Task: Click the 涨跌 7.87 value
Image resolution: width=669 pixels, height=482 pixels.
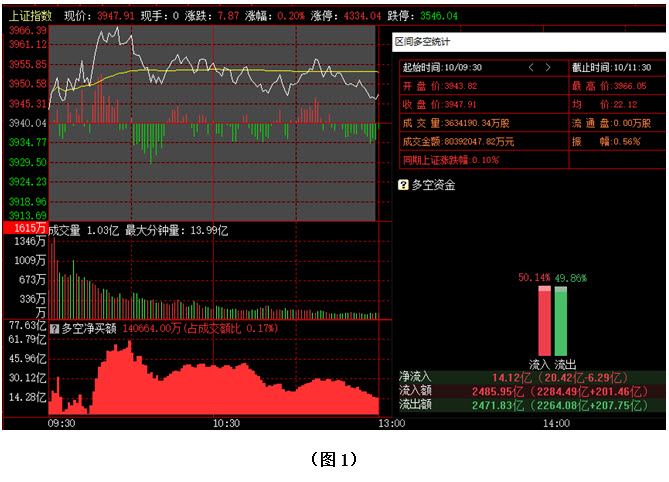Action: pos(228,16)
